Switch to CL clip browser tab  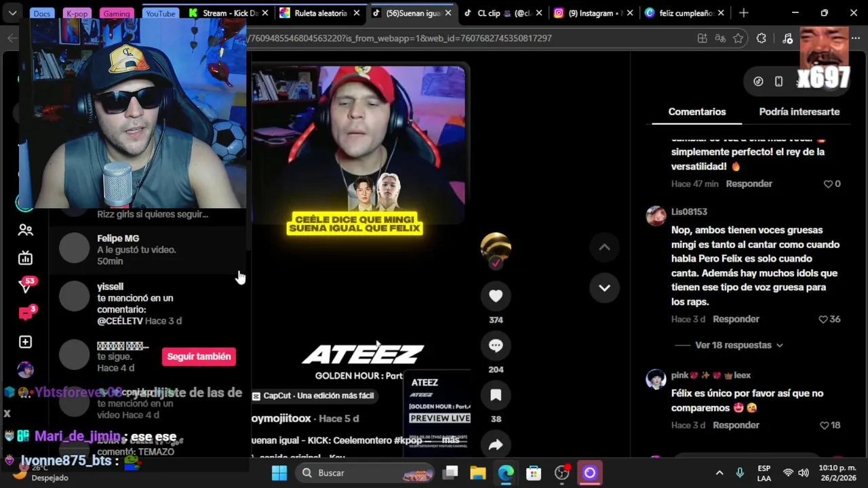pos(502,13)
